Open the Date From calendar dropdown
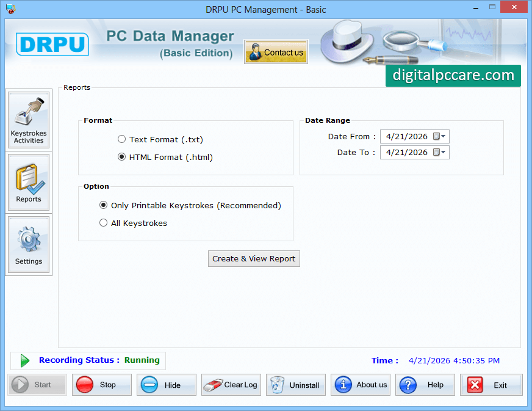This screenshot has height=411, width=532. point(440,136)
